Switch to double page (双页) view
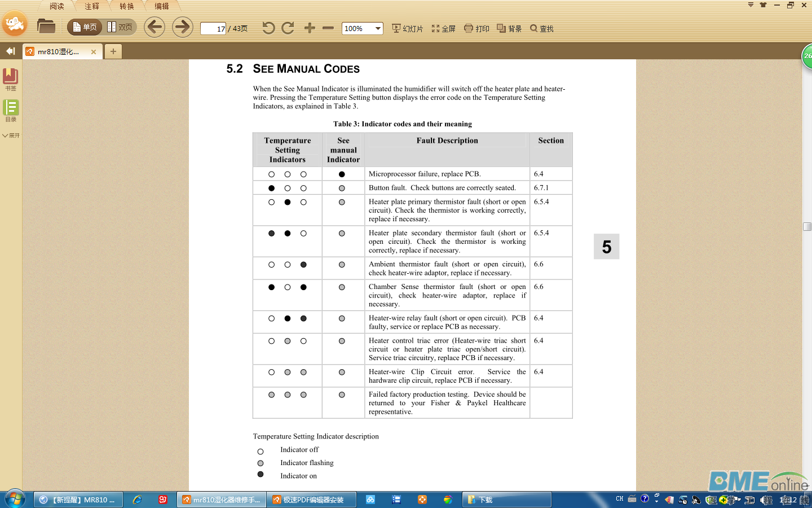Screen dimensions: 812x508 (120, 27)
